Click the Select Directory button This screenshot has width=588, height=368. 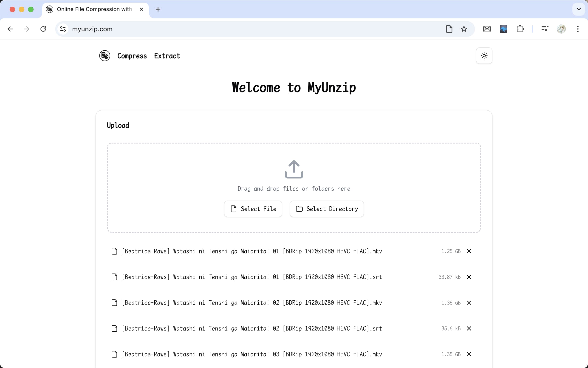[327, 209]
